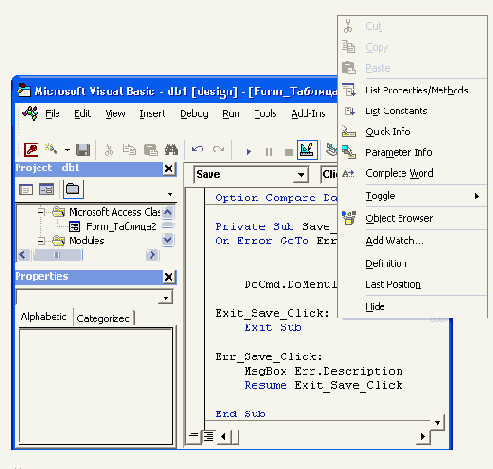Click the View Code icon in Project pane
493x469 pixels.
26,190
